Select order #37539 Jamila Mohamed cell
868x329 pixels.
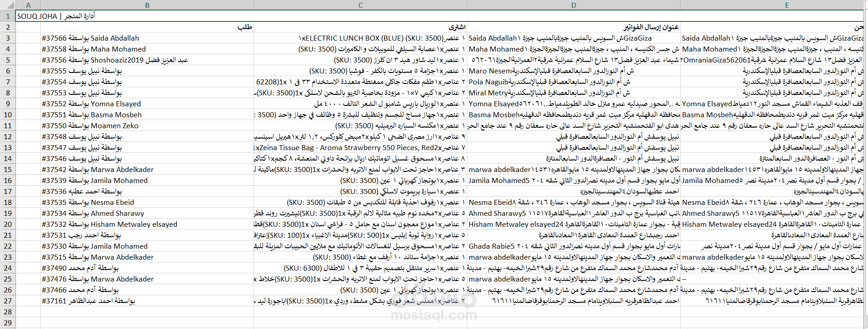coord(147,180)
